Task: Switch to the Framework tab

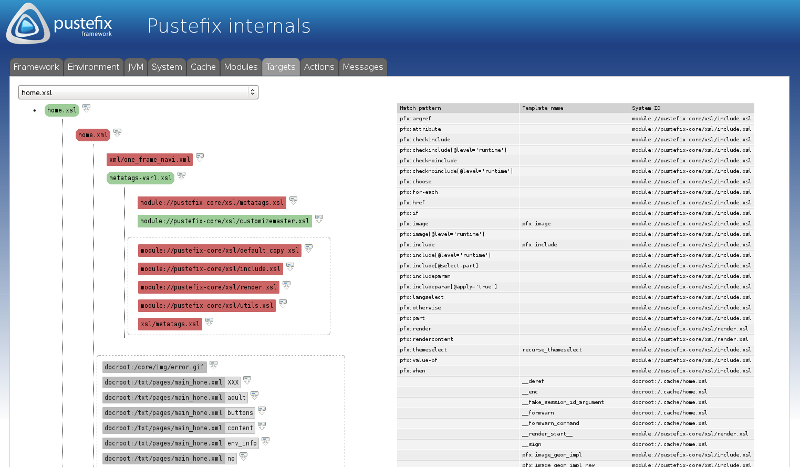Action: 36,67
